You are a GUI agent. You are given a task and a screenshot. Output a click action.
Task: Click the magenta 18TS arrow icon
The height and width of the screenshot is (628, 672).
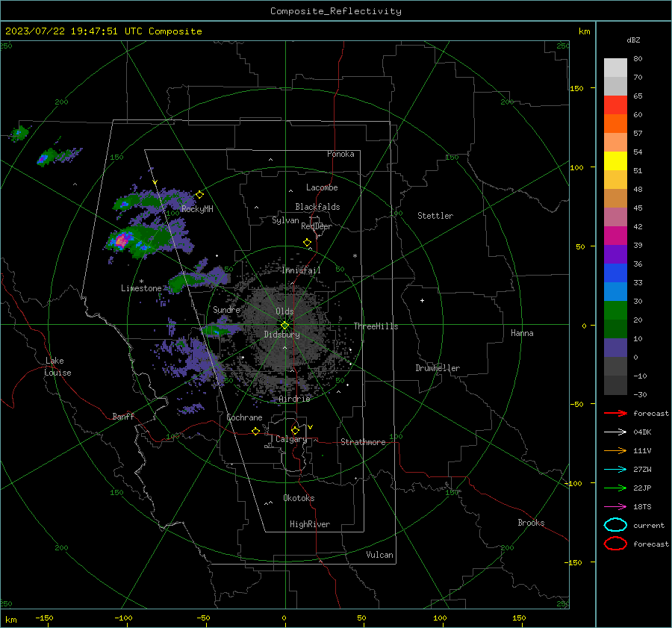tap(615, 507)
